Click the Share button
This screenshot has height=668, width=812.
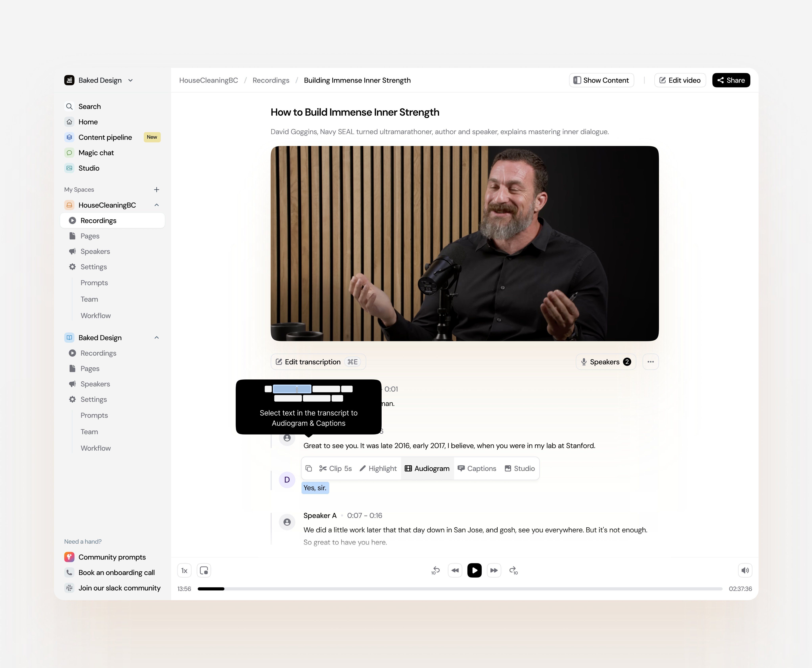[731, 80]
